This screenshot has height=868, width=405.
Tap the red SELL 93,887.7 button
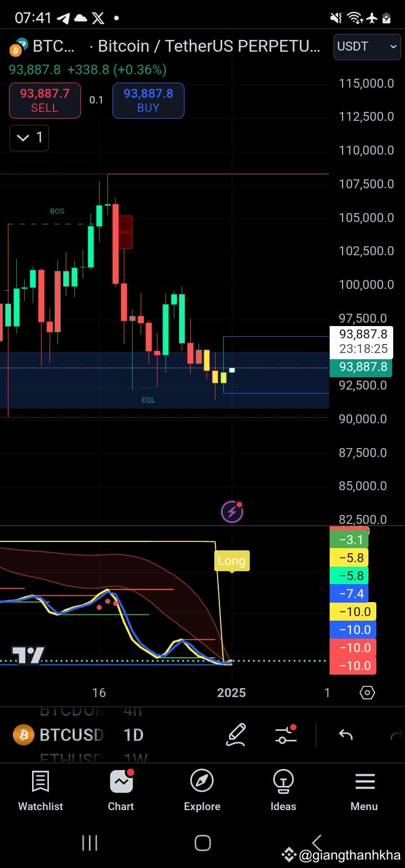pyautogui.click(x=45, y=101)
